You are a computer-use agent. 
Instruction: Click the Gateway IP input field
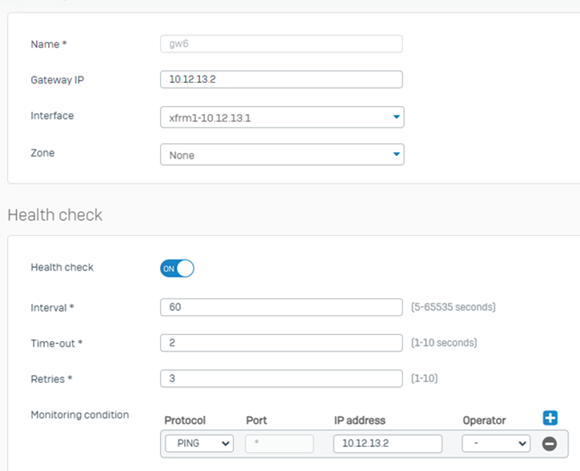click(281, 79)
